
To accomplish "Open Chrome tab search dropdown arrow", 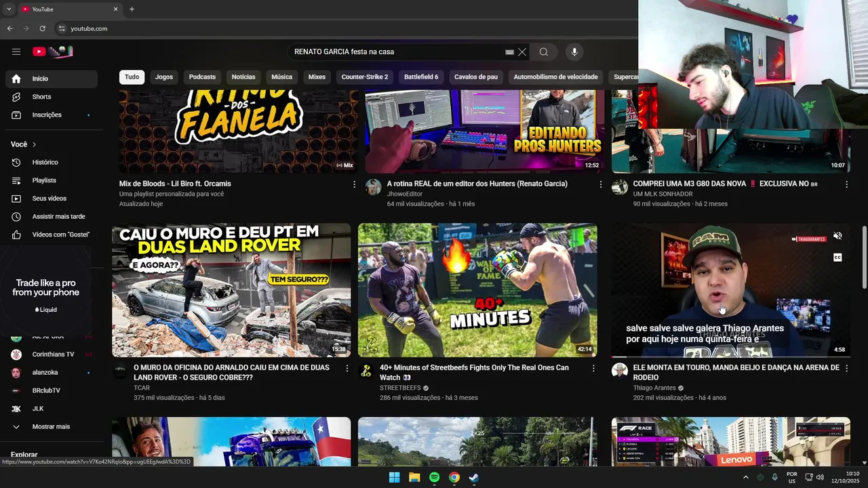I will (9, 9).
